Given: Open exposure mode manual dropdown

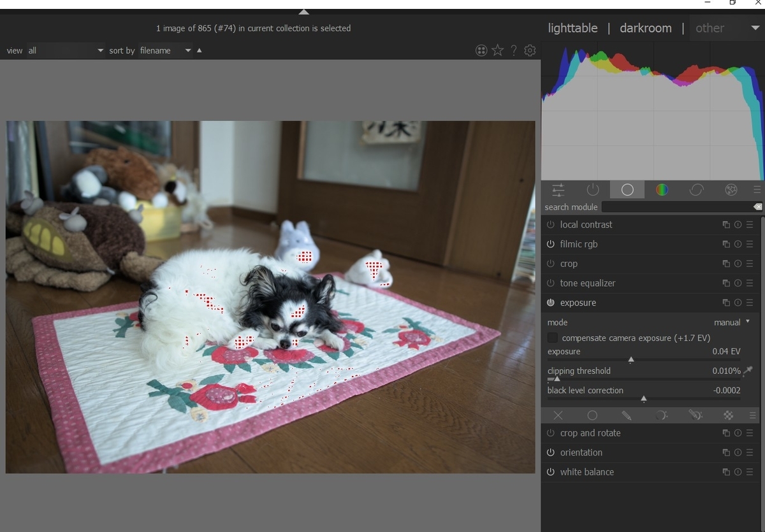Looking at the screenshot, I should pyautogui.click(x=732, y=322).
